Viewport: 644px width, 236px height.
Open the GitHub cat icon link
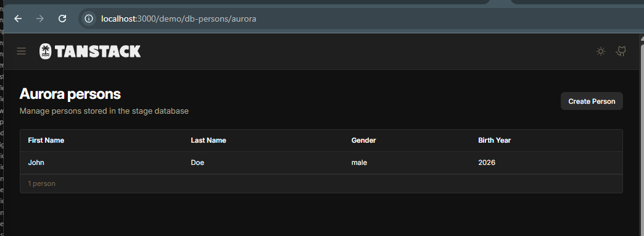click(x=621, y=51)
